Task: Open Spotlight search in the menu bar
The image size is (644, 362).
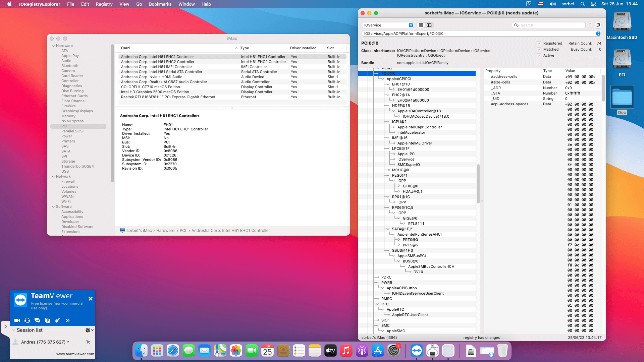Action: 583,4
